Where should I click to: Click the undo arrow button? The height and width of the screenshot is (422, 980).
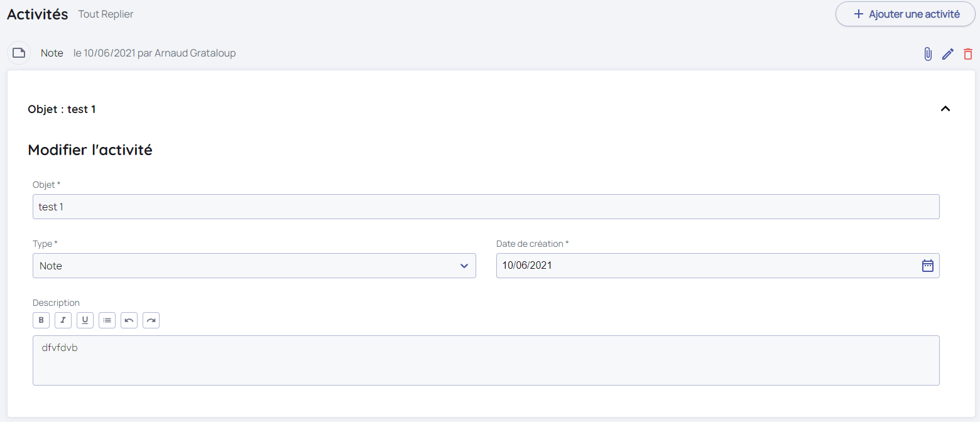tap(129, 320)
